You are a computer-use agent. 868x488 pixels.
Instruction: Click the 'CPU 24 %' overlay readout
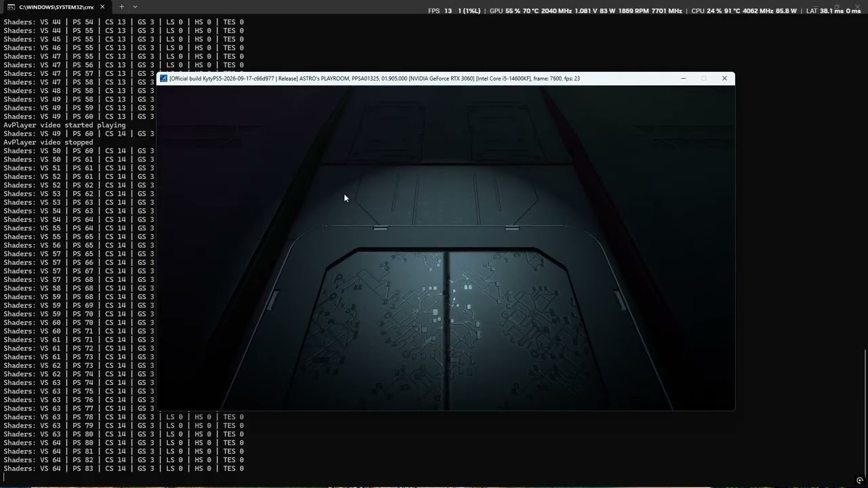point(706,11)
